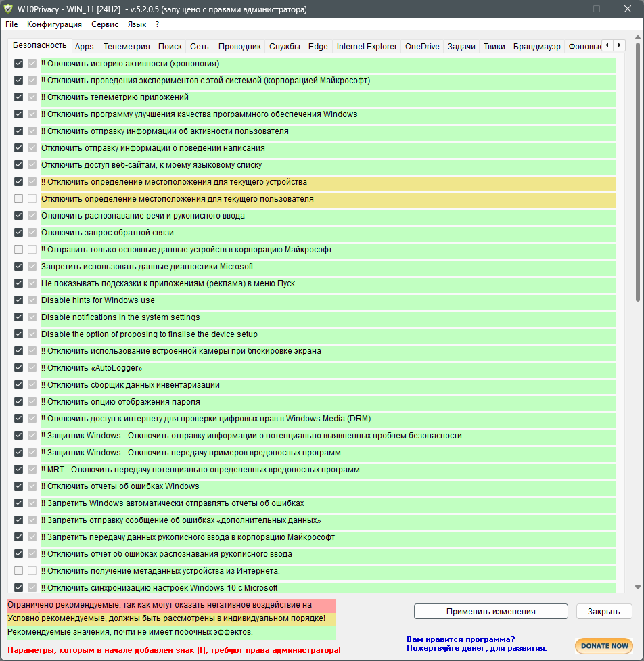
Task: Click 'Защитник Windows - Отключить передачу примеров вредоносных программ'
Action: pos(191,453)
